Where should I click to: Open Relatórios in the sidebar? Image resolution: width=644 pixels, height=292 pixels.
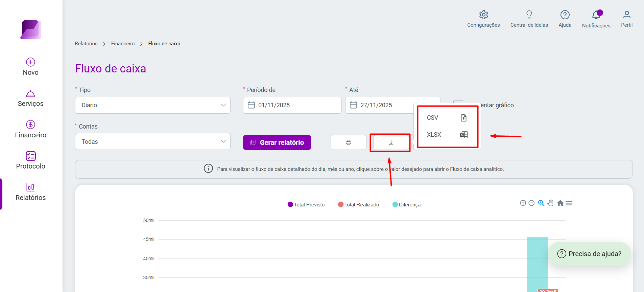pyautogui.click(x=31, y=192)
